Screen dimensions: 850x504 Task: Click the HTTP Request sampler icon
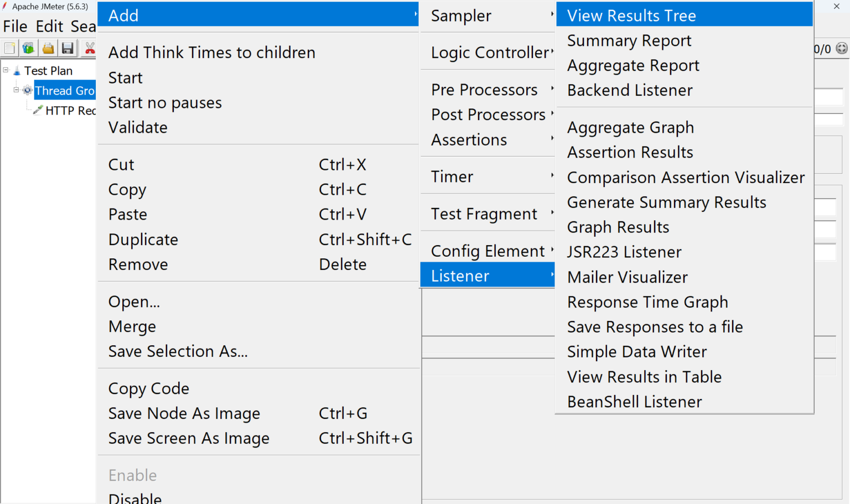click(x=37, y=110)
